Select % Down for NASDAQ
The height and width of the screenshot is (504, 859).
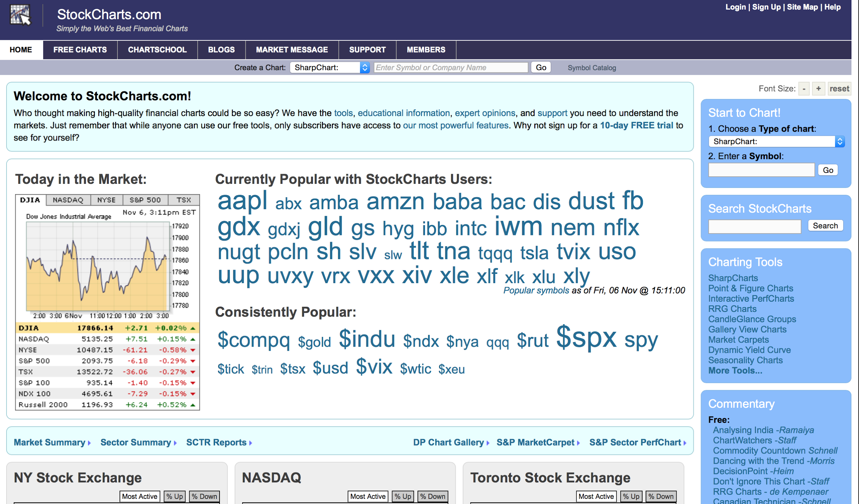point(433,496)
